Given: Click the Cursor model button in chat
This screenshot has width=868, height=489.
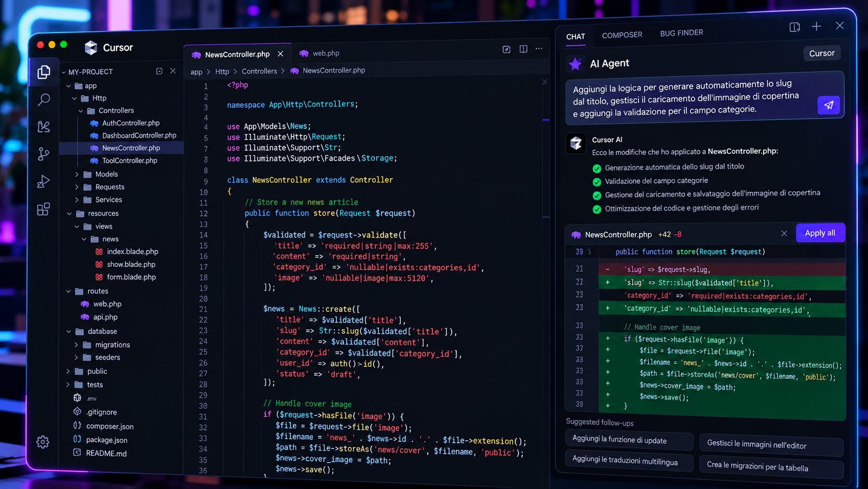Looking at the screenshot, I should [822, 53].
